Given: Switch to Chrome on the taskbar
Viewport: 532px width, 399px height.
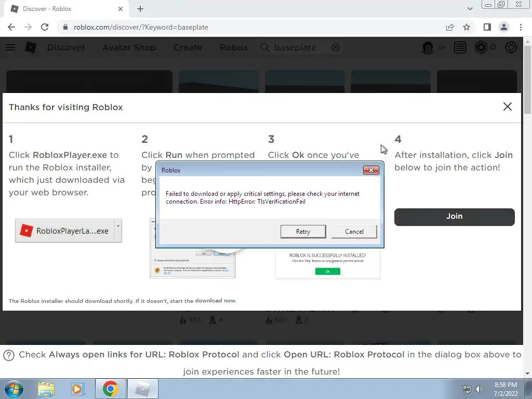Looking at the screenshot, I should (x=110, y=389).
